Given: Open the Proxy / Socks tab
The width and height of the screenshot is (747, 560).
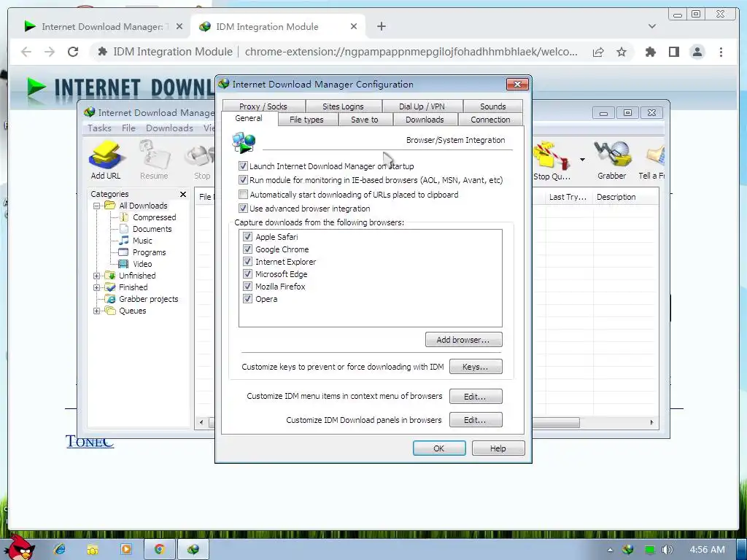Looking at the screenshot, I should 263,106.
